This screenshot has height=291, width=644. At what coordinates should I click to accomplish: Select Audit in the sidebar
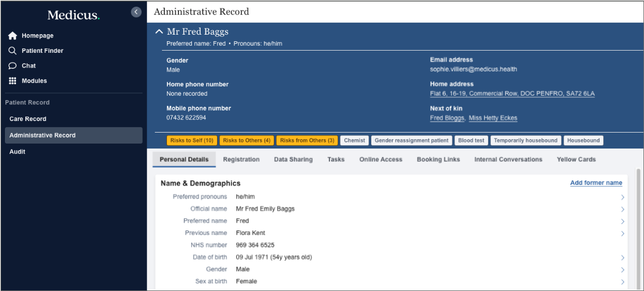(x=17, y=152)
